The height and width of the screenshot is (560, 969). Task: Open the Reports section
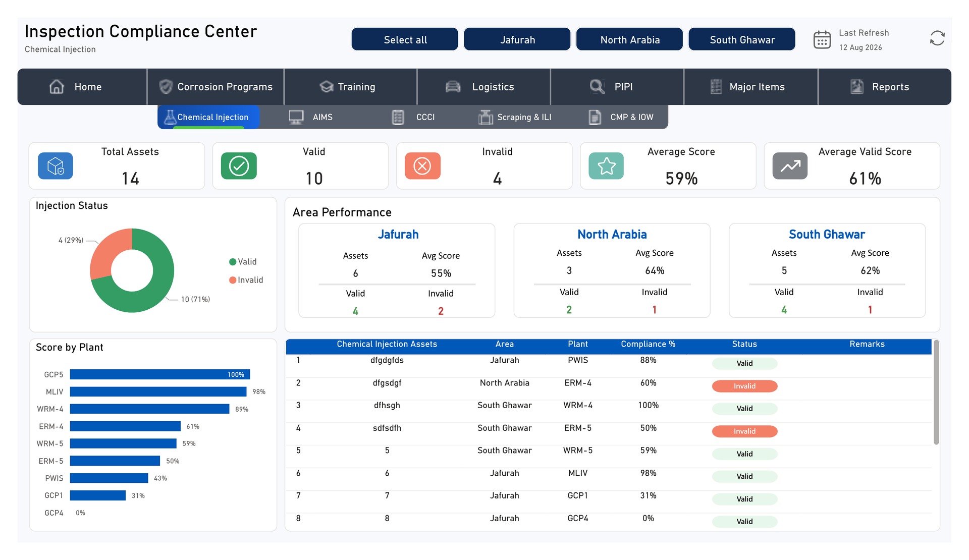pyautogui.click(x=885, y=87)
